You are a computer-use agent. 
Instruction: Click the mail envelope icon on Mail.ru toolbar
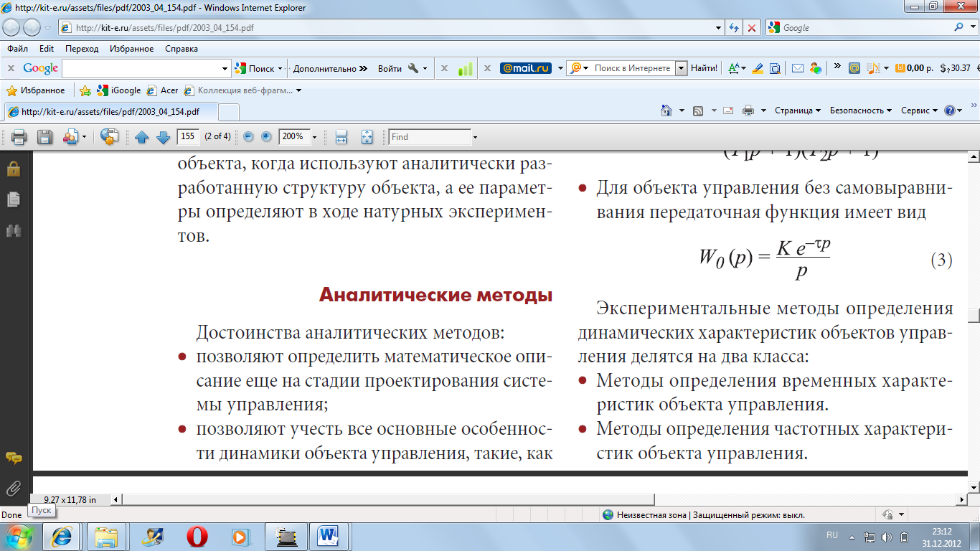tap(797, 68)
